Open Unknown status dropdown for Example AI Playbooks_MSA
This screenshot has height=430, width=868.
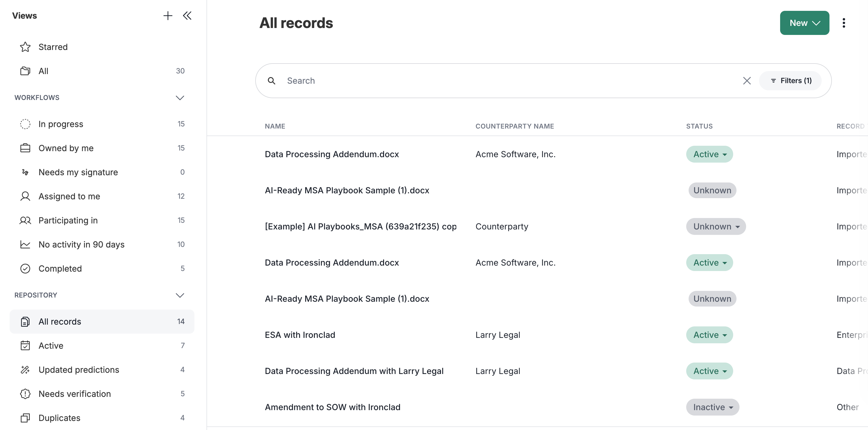click(x=716, y=226)
